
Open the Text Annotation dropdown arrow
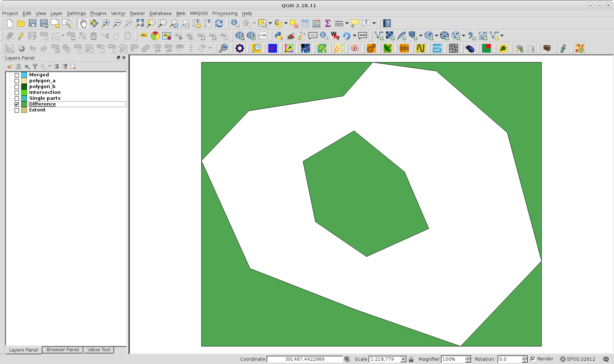point(374,23)
